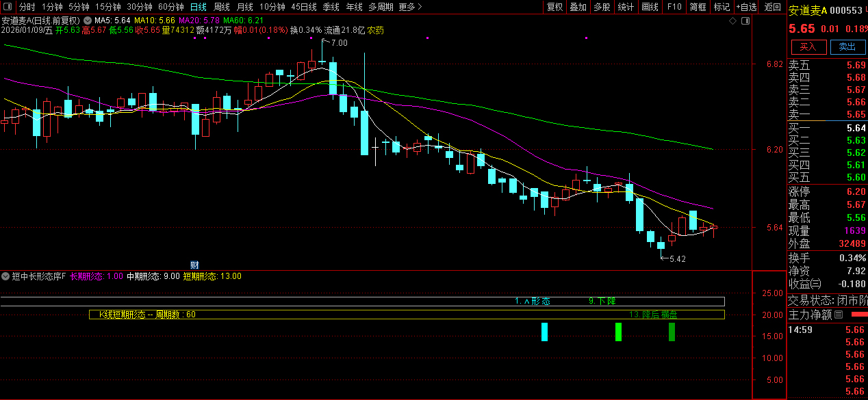The height and width of the screenshot is (400, 868).
Task: Expand the 更多 periods menu
Action: tap(410, 7)
